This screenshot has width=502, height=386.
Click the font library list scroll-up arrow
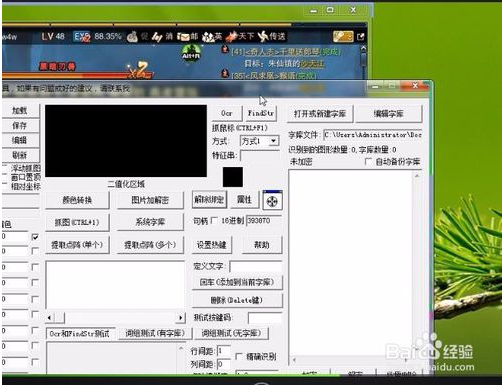click(417, 175)
